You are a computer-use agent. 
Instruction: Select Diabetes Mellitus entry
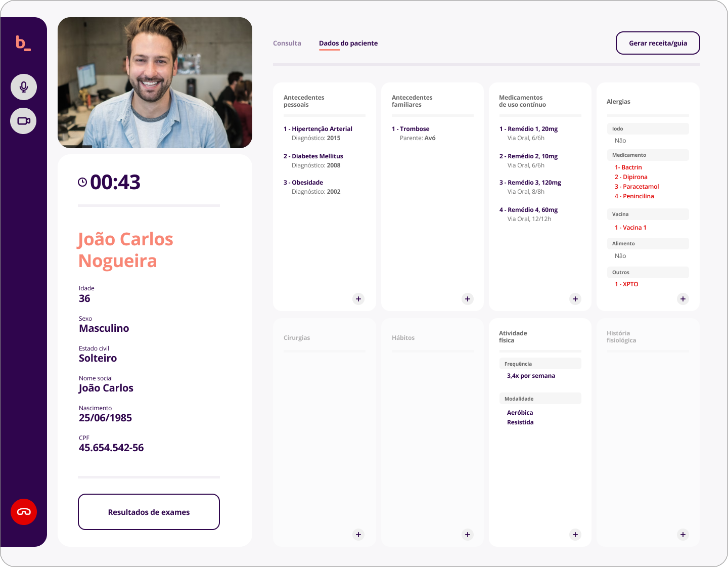coord(313,156)
